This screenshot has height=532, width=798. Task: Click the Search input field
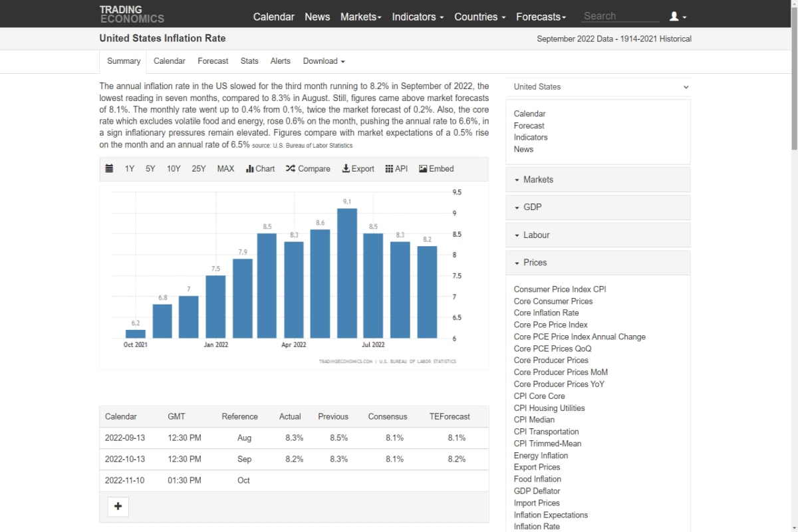pyautogui.click(x=620, y=16)
